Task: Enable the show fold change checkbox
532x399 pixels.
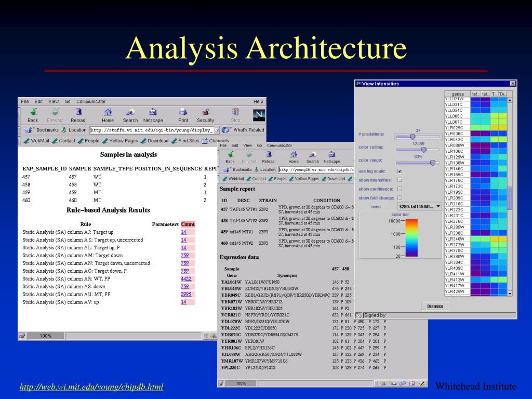Action: pos(400,198)
